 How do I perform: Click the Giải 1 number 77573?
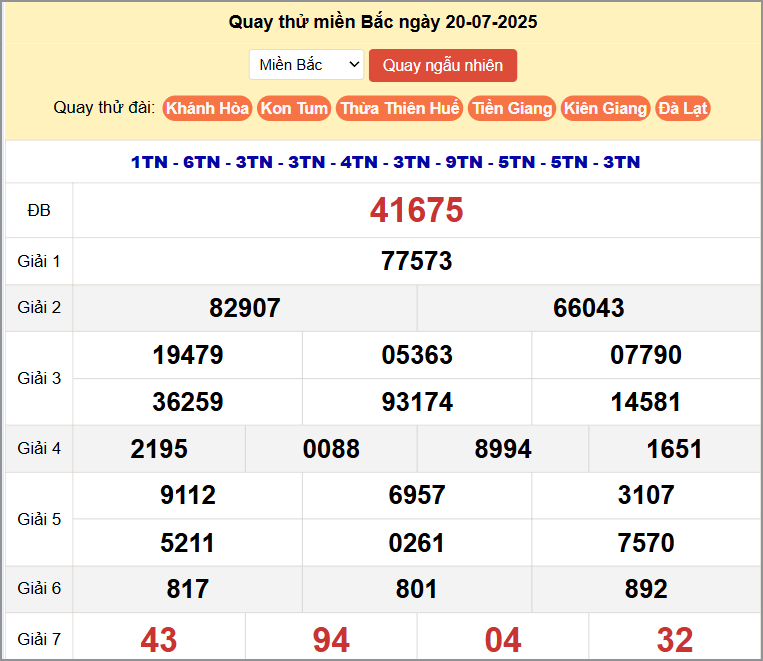tap(417, 261)
